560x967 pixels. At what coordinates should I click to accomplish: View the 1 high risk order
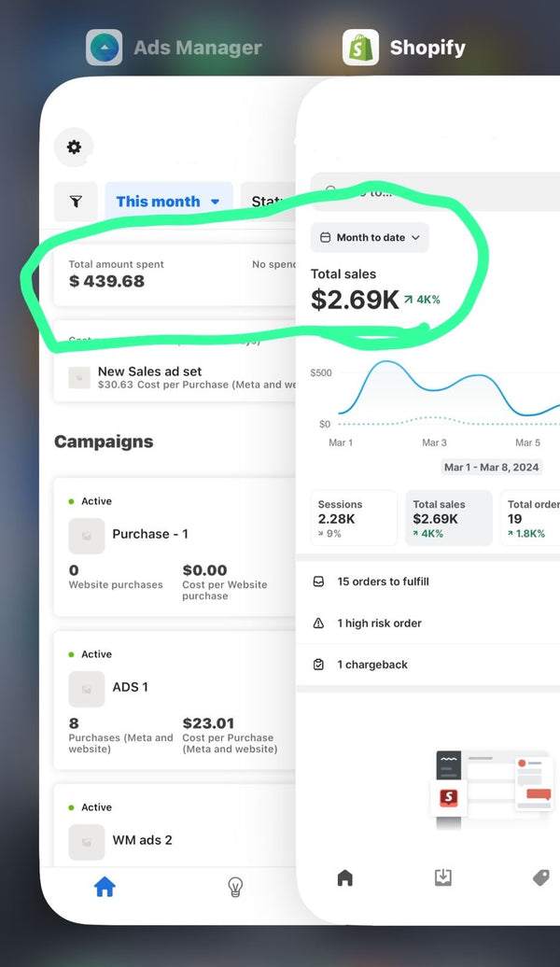coord(379,624)
